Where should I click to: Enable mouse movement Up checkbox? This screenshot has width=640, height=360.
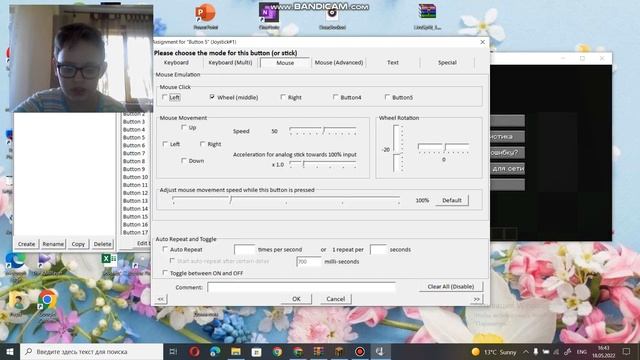coord(184,127)
